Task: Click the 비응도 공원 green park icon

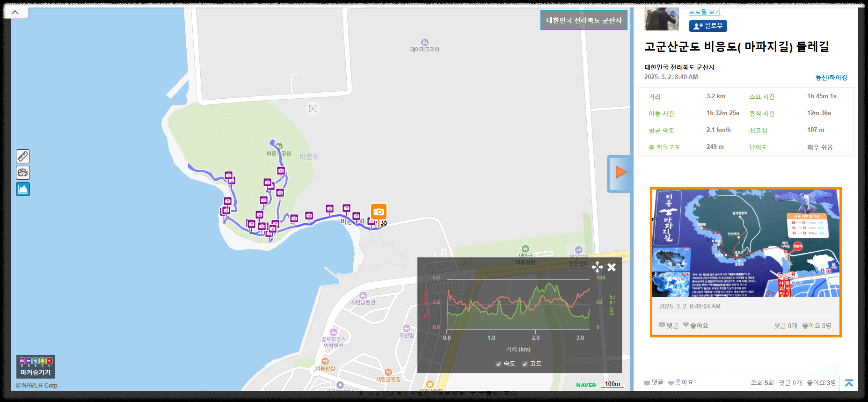Action: click(x=279, y=146)
